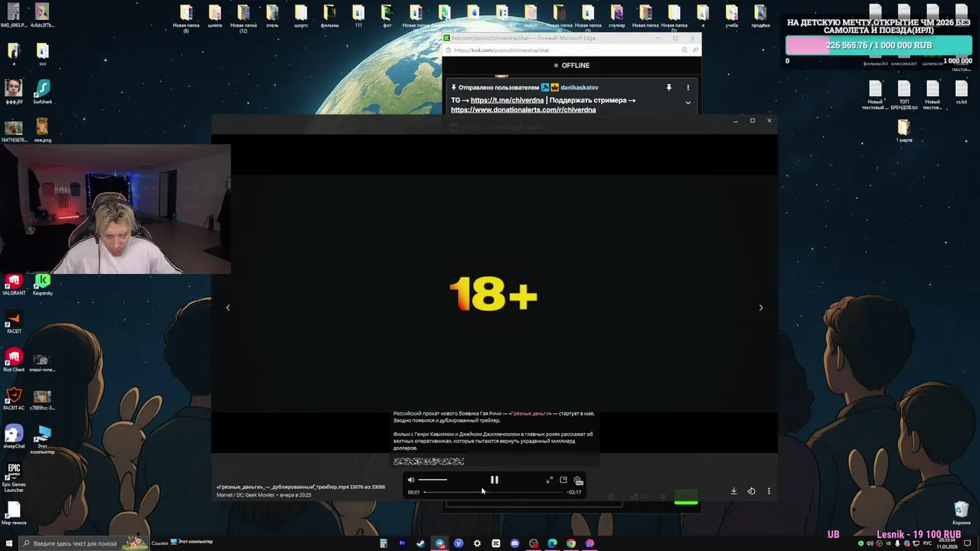Open Riot Client desktop shortcut
Image resolution: width=980 pixels, height=551 pixels.
[14, 360]
